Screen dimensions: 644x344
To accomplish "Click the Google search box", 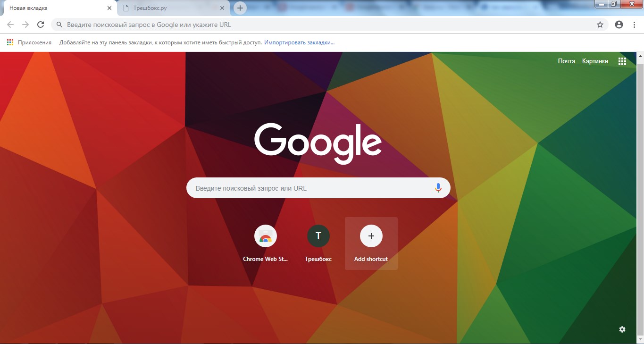I will [318, 188].
